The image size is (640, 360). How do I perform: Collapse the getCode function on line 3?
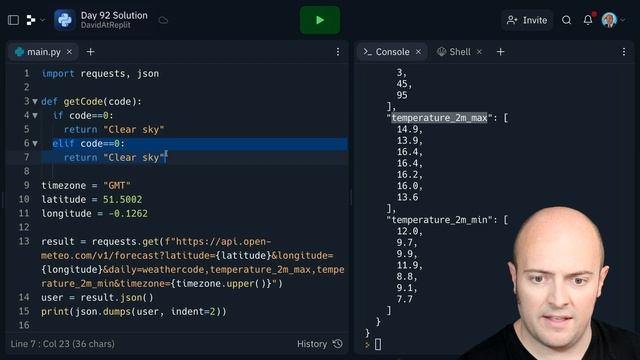pyautogui.click(x=35, y=101)
